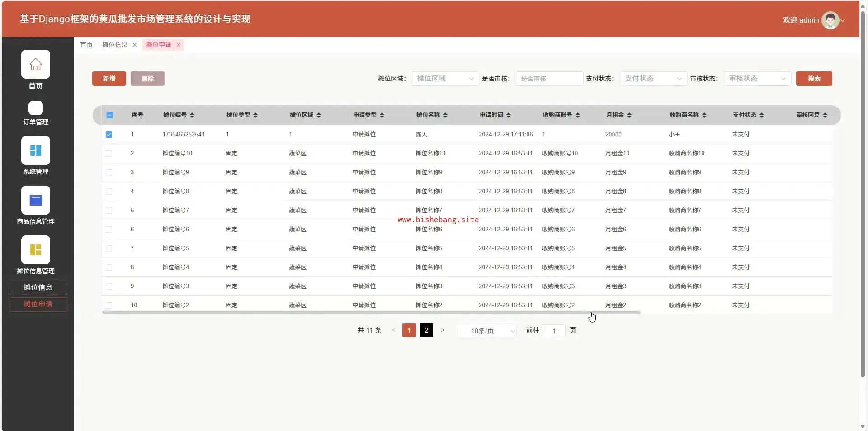The height and width of the screenshot is (431, 868).
Task: Check the row for 摊位编号8
Action: pos(109,192)
